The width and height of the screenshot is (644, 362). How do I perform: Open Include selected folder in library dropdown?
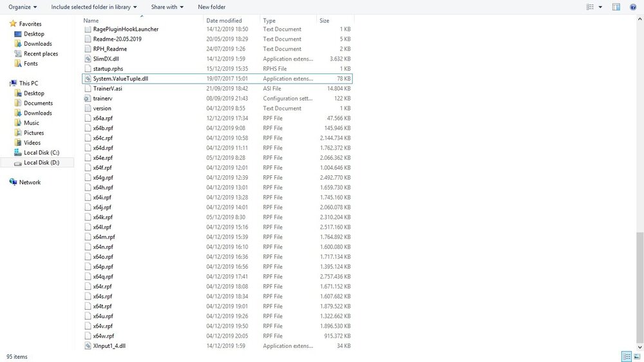pos(94,7)
